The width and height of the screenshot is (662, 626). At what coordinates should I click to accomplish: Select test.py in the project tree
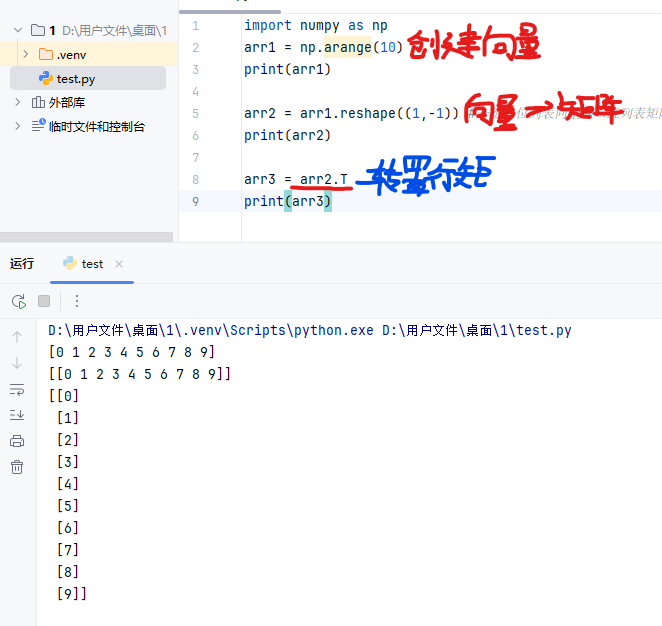point(88,79)
